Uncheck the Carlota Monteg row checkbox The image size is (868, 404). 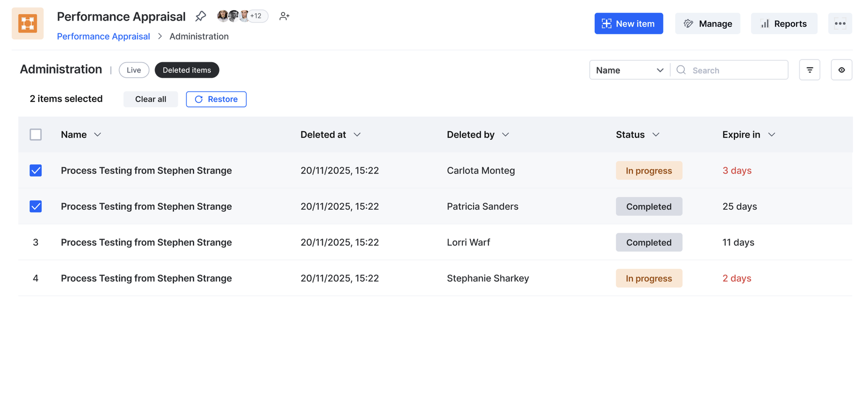point(36,170)
